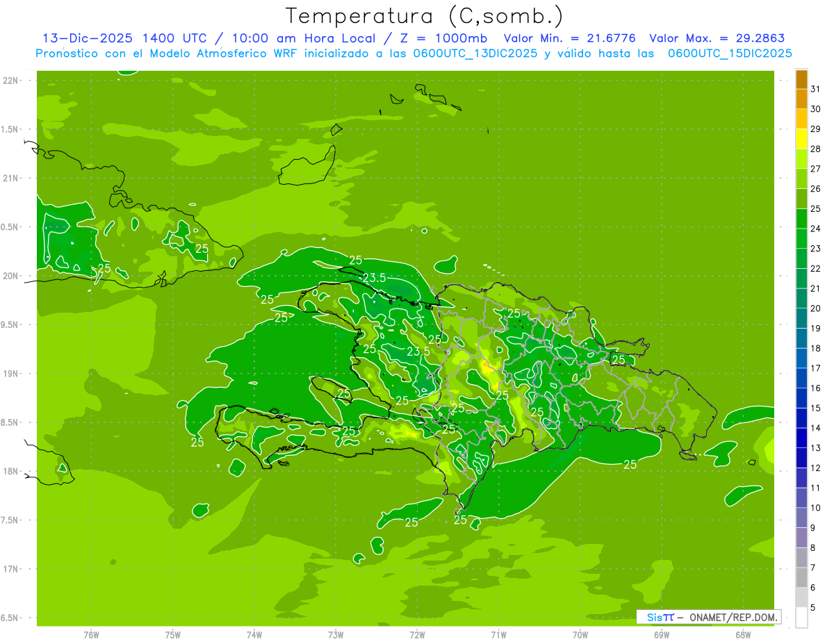Click the legend value "20"
The image size is (834, 644).
[x=816, y=308]
